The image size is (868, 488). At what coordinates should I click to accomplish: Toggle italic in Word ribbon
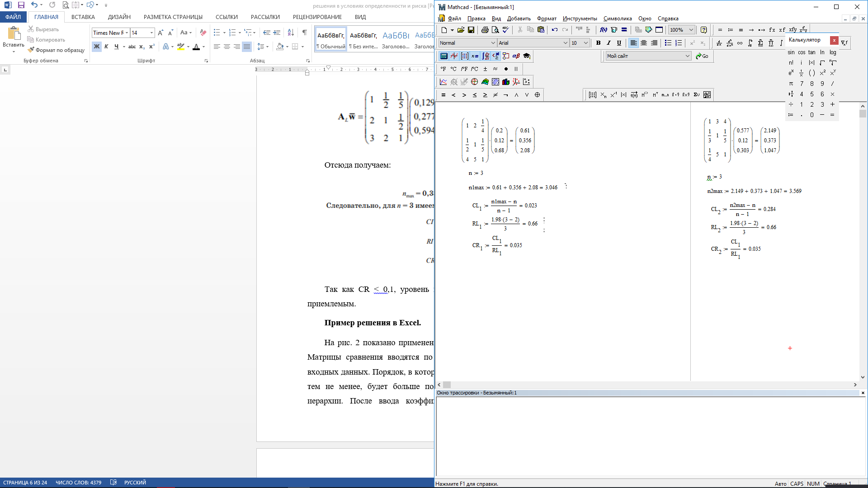click(x=106, y=47)
